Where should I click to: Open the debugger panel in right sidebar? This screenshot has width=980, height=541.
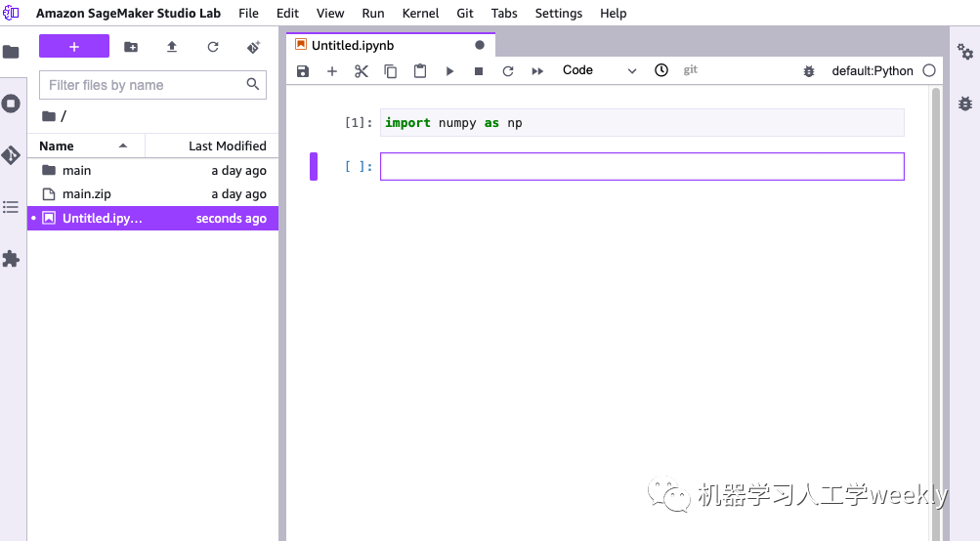pos(965,104)
